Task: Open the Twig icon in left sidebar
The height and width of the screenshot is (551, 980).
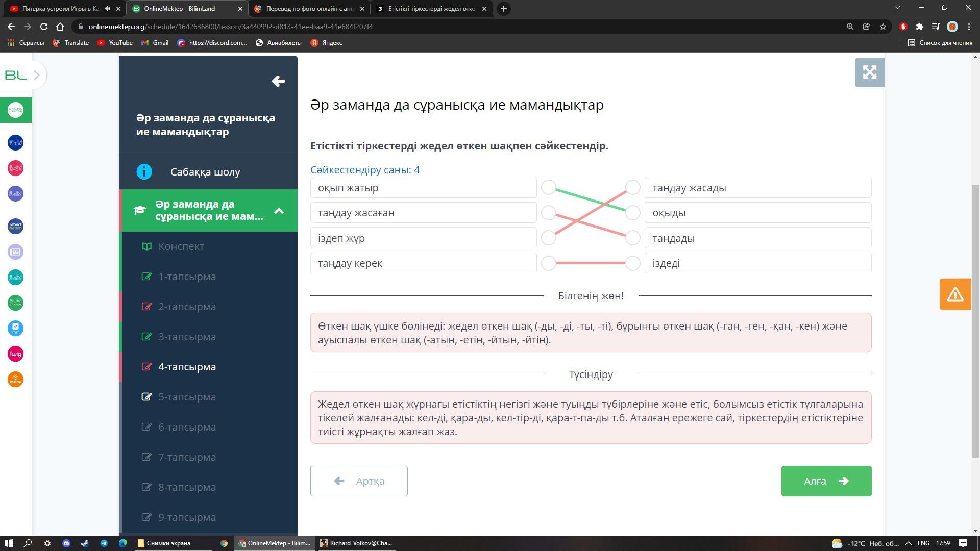Action: click(15, 354)
